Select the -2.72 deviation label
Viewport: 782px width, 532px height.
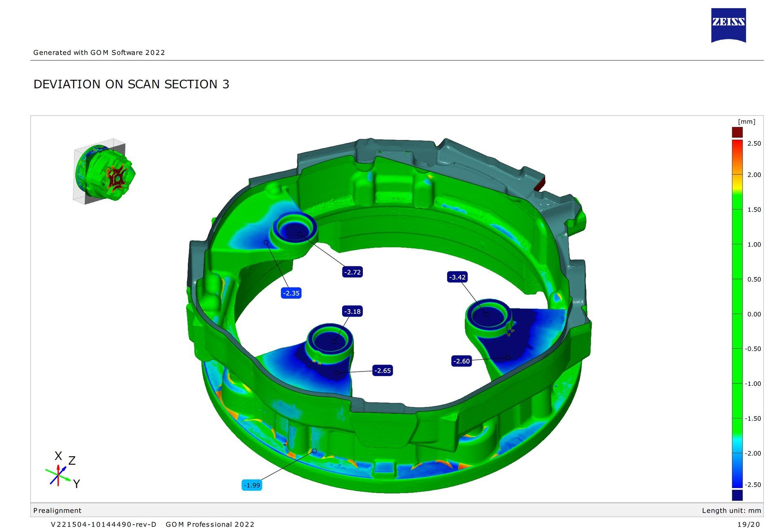[352, 272]
